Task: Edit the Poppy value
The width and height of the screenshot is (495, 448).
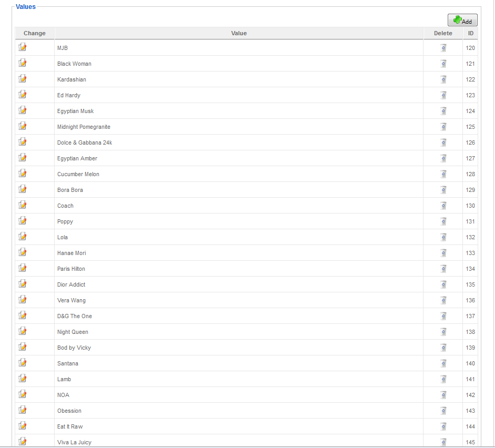Action: coord(23,221)
